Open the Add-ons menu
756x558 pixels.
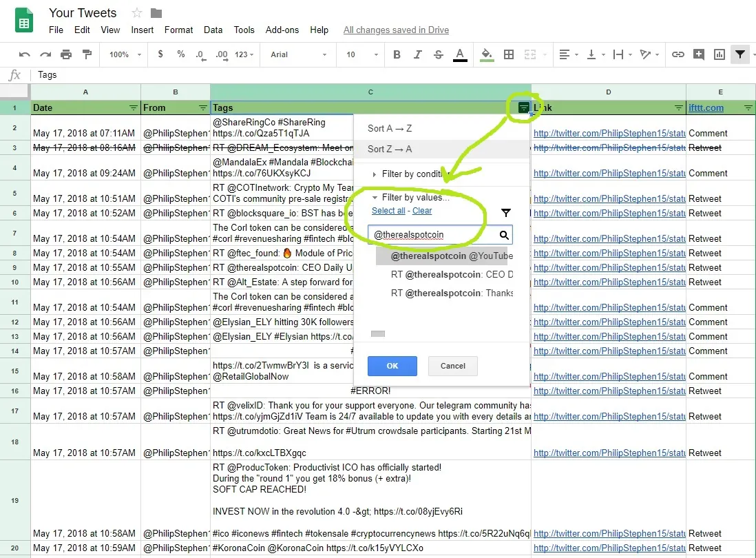click(x=282, y=30)
